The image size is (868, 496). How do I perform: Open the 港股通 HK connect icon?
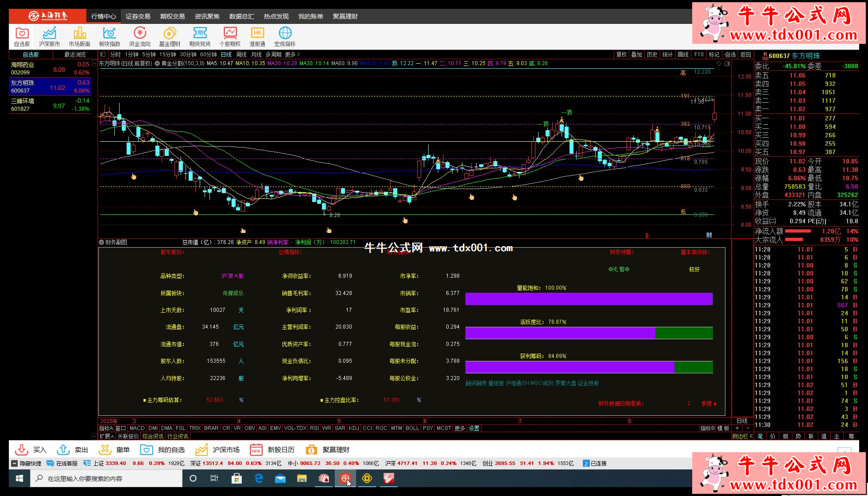click(x=257, y=37)
